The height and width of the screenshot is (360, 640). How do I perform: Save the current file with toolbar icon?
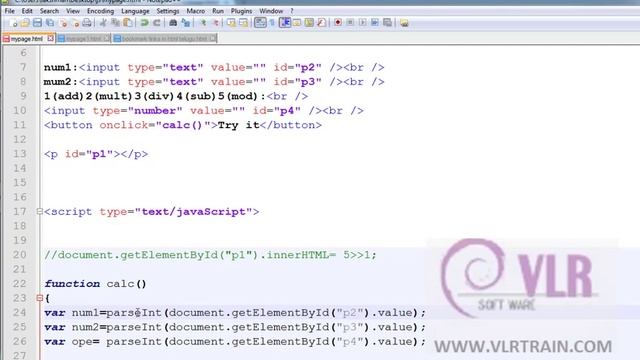click(37, 23)
